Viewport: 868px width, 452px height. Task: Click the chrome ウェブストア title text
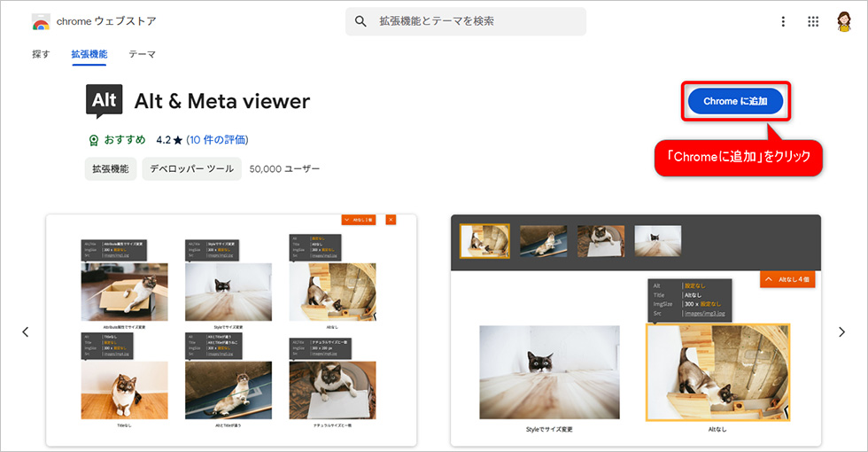point(106,21)
